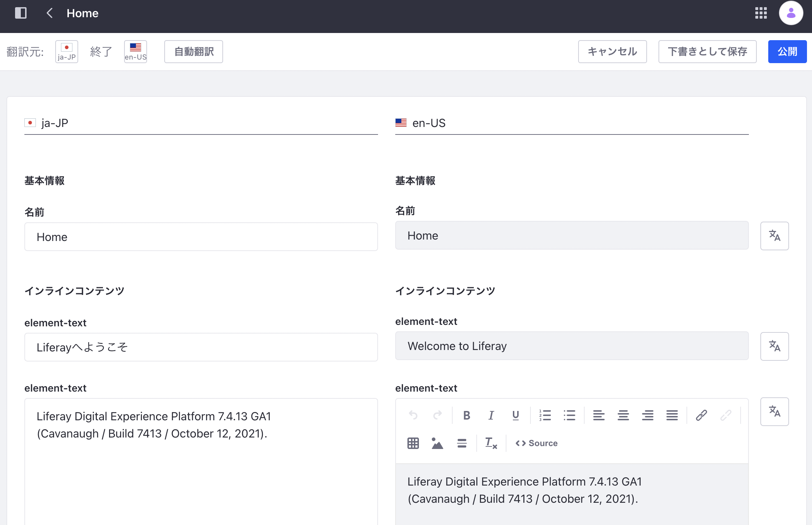Go back using the left chevron
The height and width of the screenshot is (525, 812).
(49, 13)
